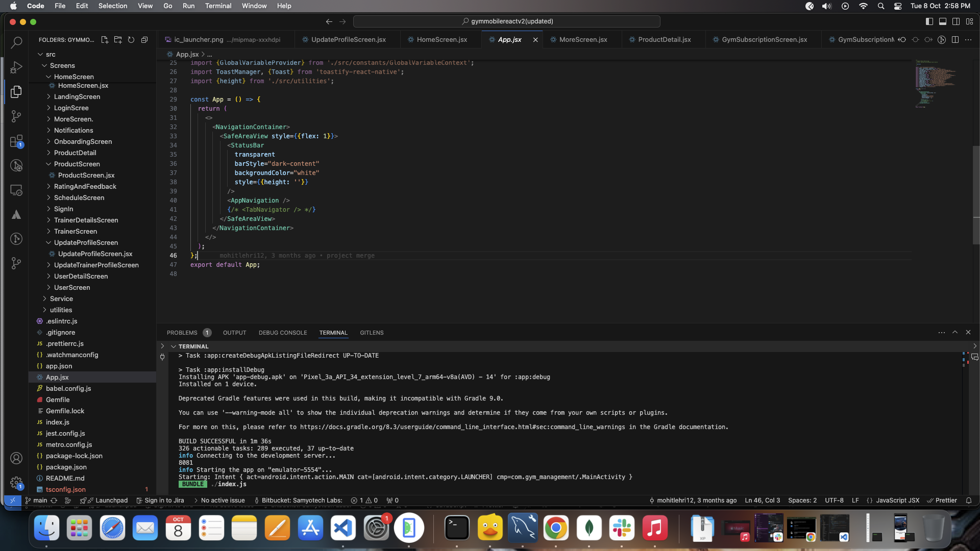Viewport: 980px width, 551px height.
Task: Open the Selection menu in menu bar
Action: point(113,6)
